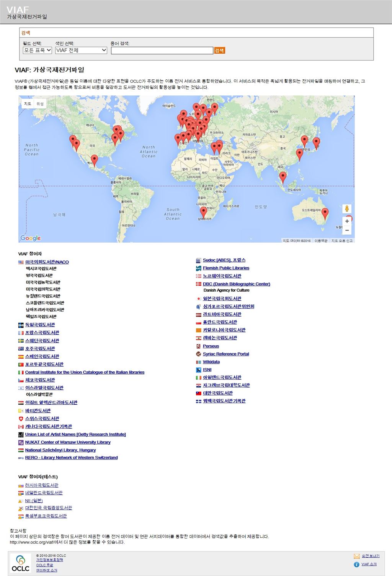
Task: Click the map marker over Australia
Action: [325, 213]
